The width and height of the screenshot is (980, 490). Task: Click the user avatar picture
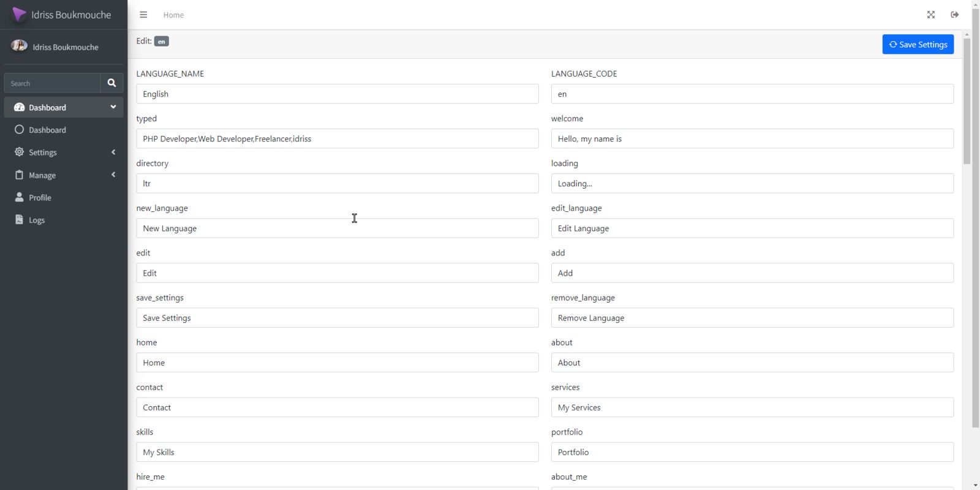tap(19, 46)
